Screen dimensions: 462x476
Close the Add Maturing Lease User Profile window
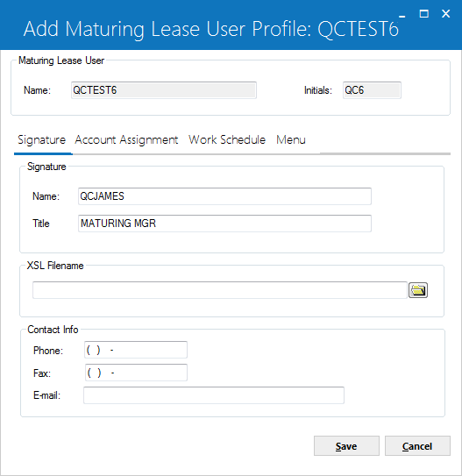coord(445,14)
